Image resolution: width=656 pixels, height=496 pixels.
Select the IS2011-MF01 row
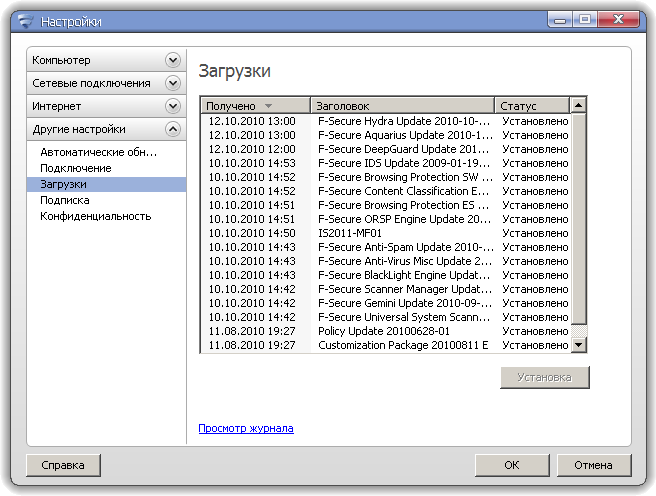pyautogui.click(x=386, y=233)
